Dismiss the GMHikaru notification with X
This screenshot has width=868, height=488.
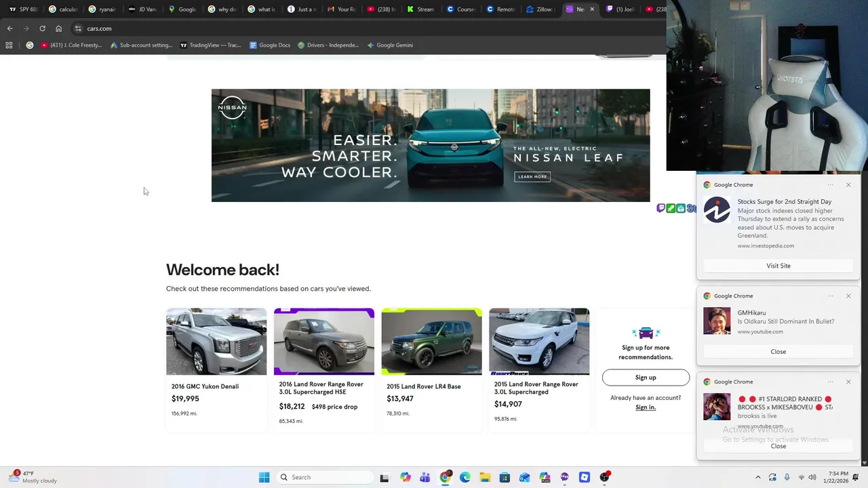(848, 296)
